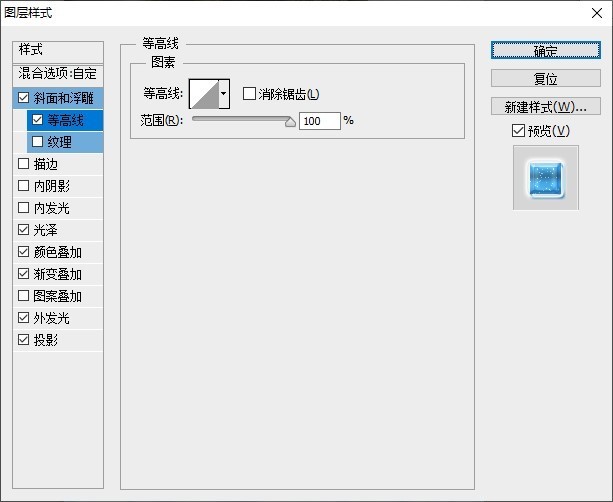Click the 范围 percentage input field
Screen dimensions: 613x502
[x=319, y=121]
